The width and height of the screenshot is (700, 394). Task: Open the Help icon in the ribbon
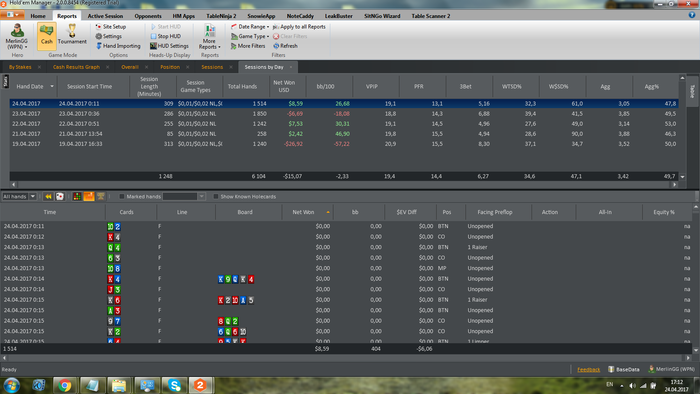(692, 15)
